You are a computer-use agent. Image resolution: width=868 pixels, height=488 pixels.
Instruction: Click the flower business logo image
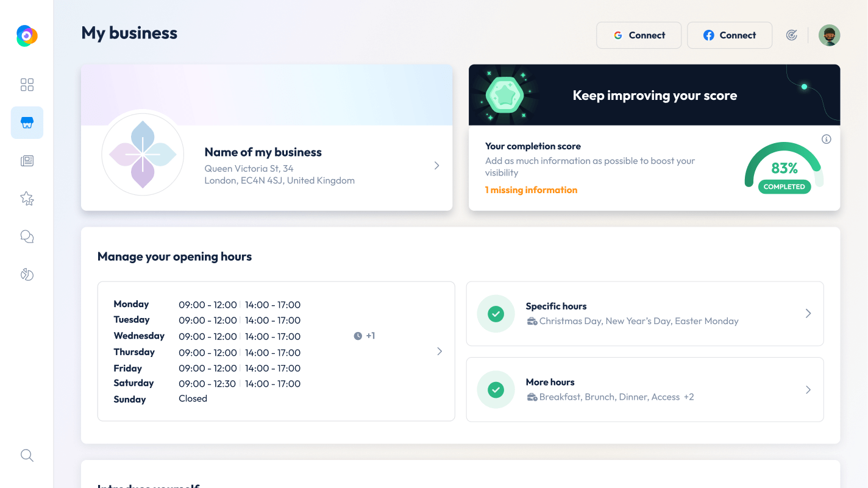[x=143, y=154]
